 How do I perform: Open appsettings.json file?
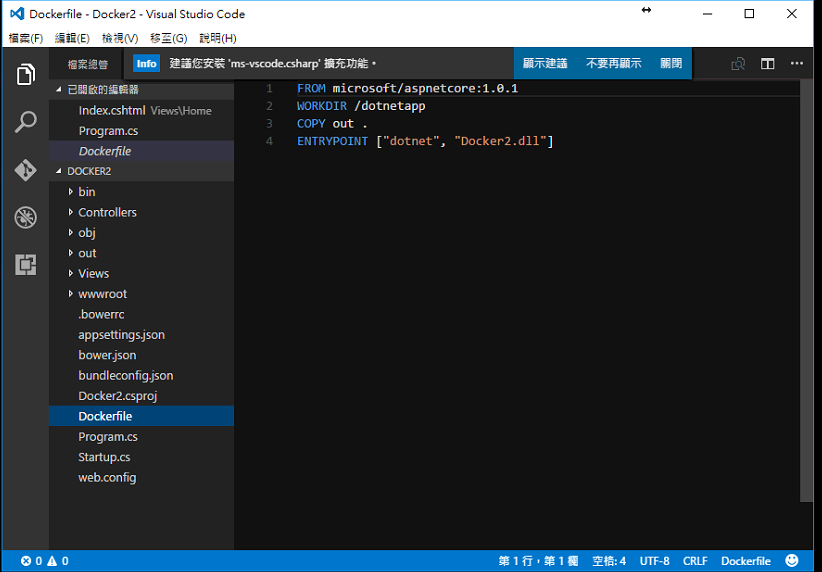142,334
